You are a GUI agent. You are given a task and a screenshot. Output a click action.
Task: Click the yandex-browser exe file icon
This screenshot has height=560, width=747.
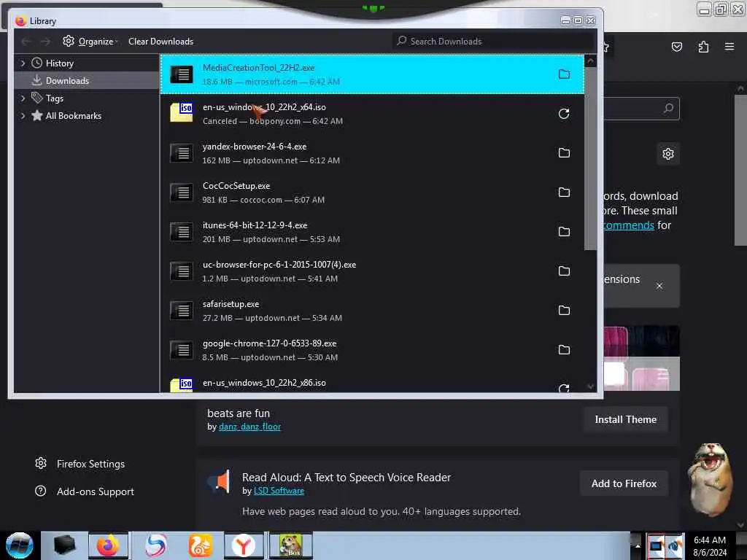pos(182,153)
